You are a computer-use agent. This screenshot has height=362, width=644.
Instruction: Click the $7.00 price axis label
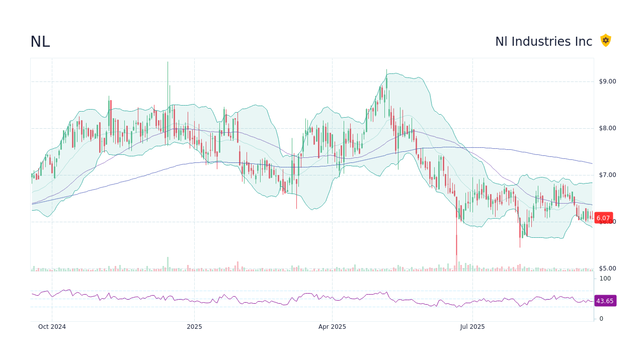click(x=607, y=175)
